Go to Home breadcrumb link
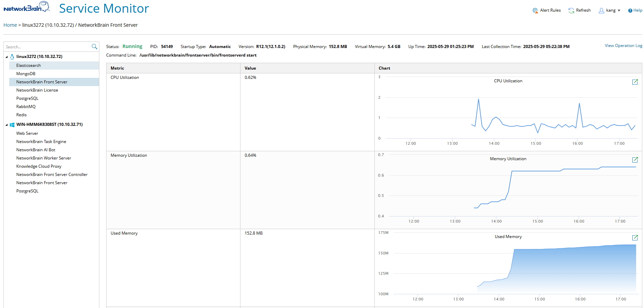This screenshot has width=644, height=308. [10, 25]
